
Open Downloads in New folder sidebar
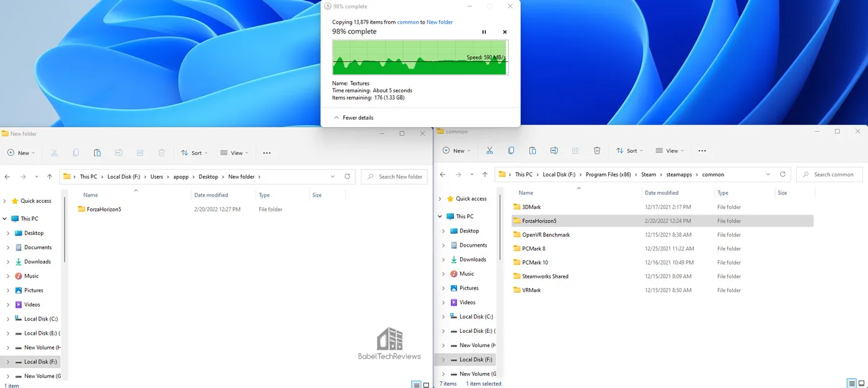37,262
